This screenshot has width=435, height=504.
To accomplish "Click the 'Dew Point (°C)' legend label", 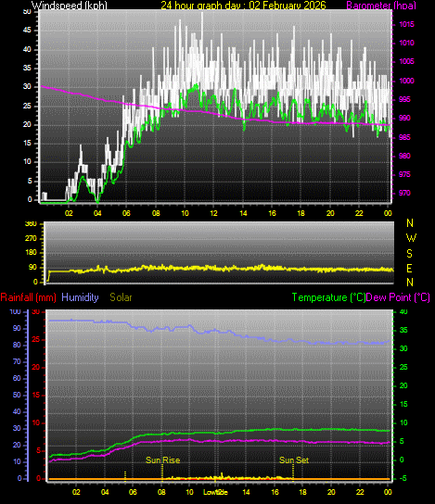I will (x=398, y=297).
